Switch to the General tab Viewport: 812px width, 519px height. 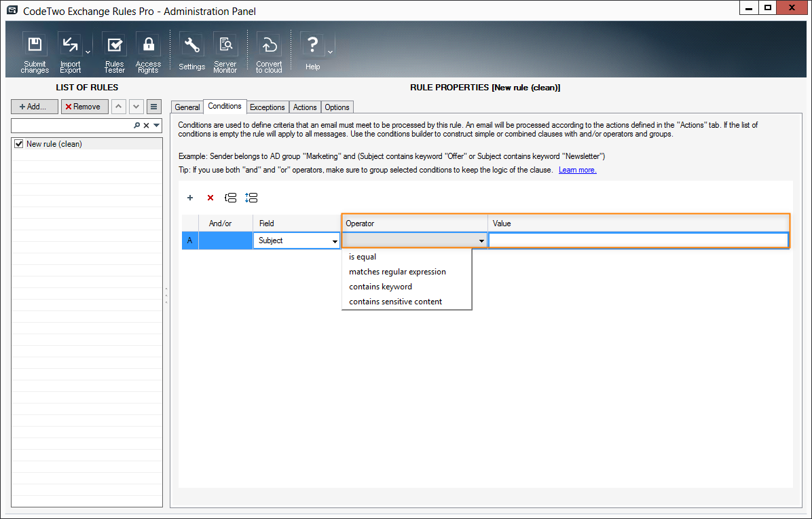coord(187,107)
